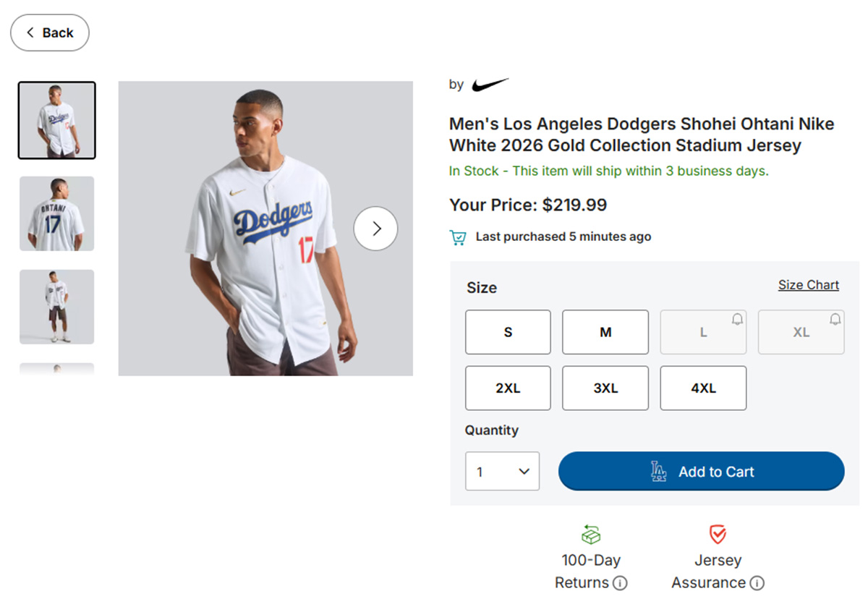This screenshot has width=868, height=612.
Task: Go back using the Back button
Action: [x=50, y=33]
